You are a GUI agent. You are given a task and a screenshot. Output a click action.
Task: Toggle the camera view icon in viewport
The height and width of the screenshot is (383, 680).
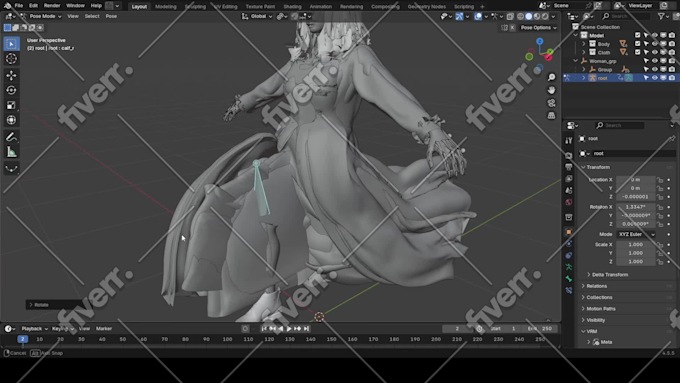click(x=551, y=103)
